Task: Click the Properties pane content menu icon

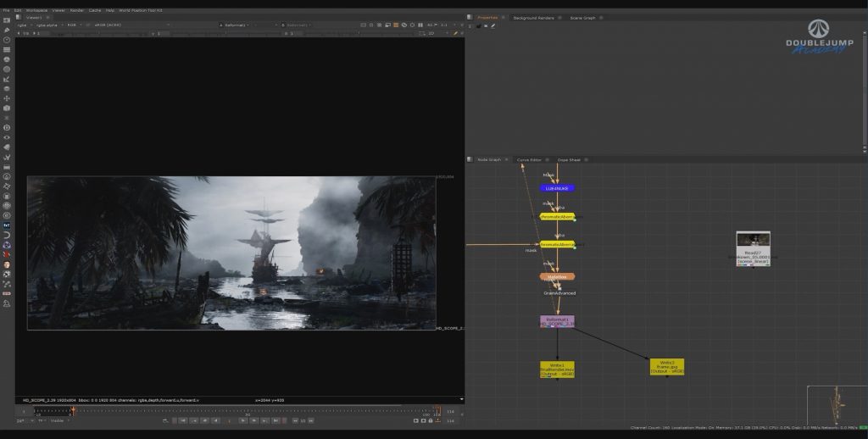Action: (x=470, y=18)
